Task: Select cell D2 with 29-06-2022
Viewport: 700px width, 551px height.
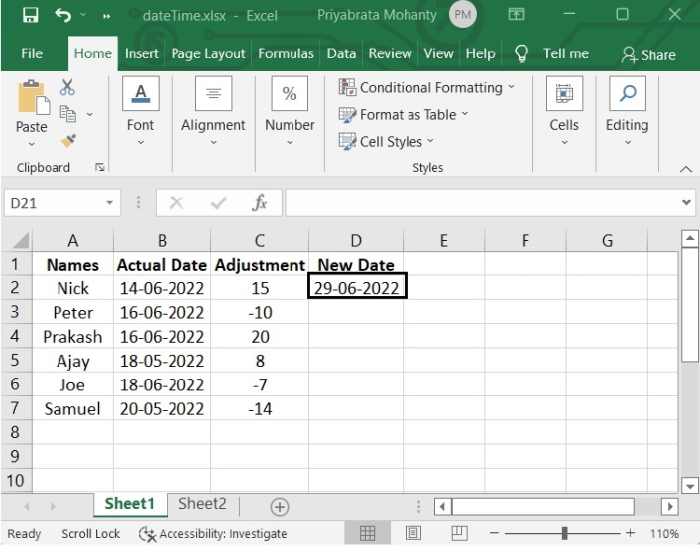Action: click(357, 288)
